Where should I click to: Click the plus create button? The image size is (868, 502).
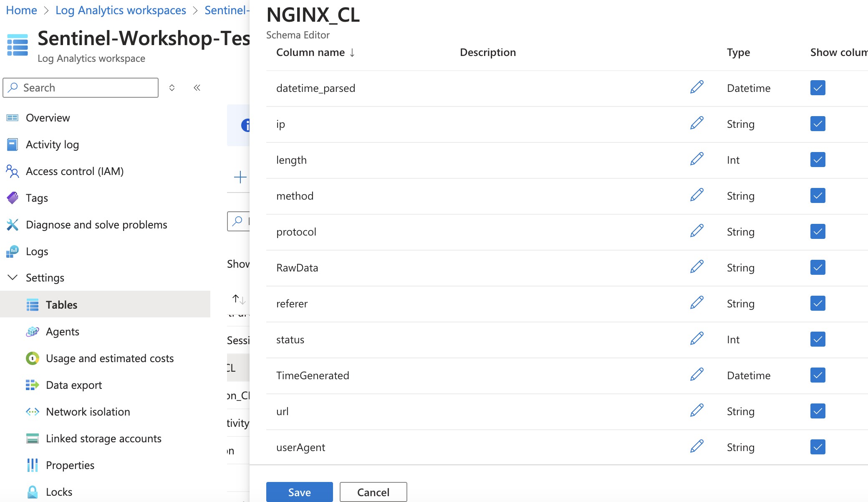click(240, 177)
